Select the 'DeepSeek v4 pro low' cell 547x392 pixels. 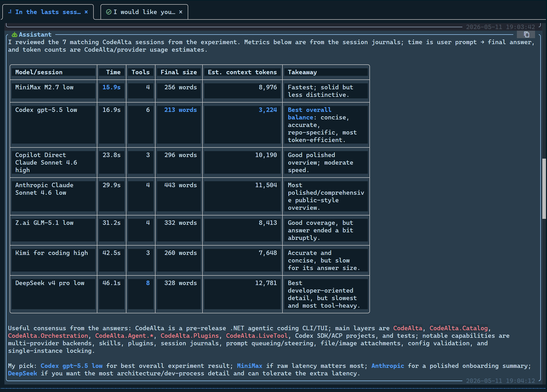[x=53, y=294]
